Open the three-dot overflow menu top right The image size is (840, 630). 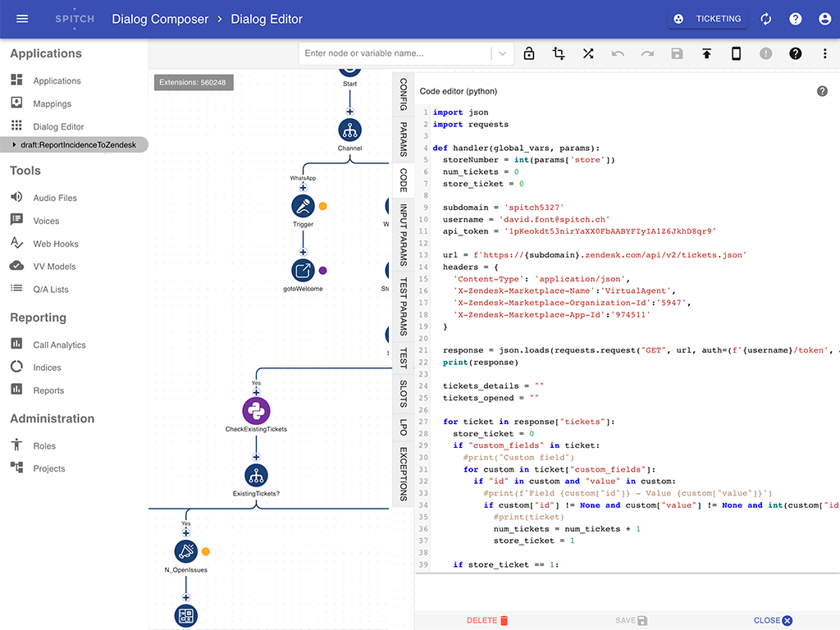(824, 52)
